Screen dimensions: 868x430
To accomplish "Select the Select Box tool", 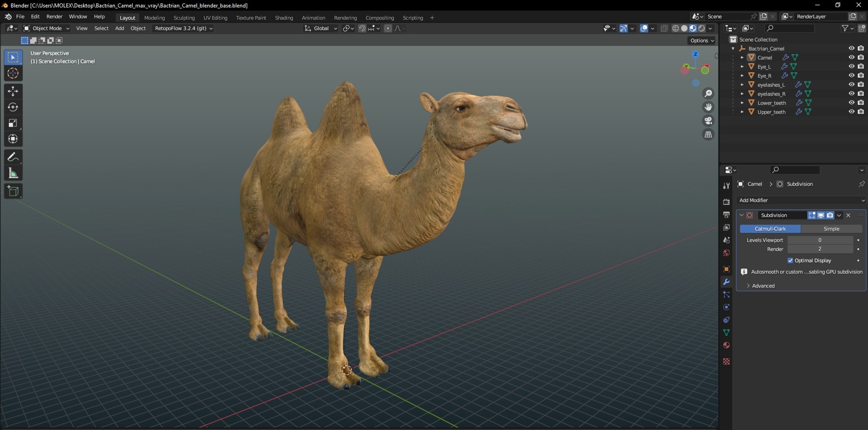I will point(13,57).
